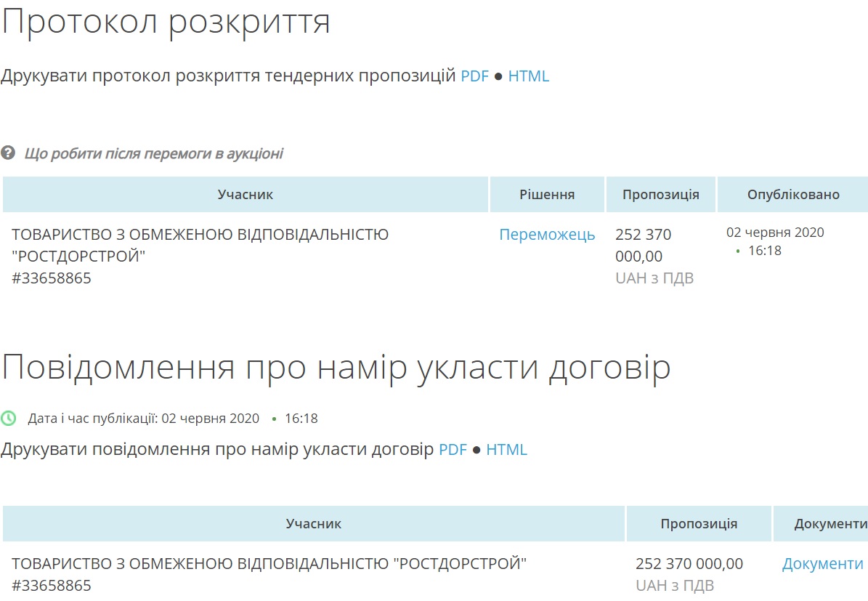Select the 'Протокол розкриття' heading
The width and height of the screenshot is (868, 601).
(x=166, y=22)
